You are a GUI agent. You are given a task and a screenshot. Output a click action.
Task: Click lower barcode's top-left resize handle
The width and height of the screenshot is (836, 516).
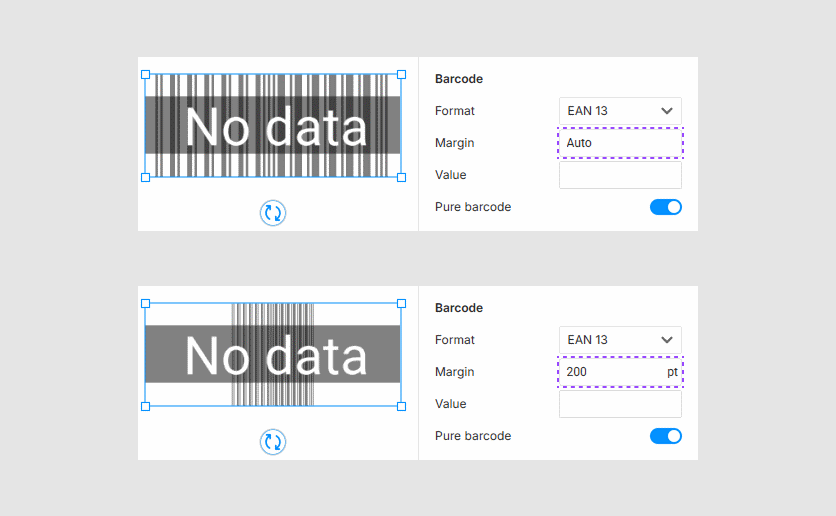(x=145, y=303)
